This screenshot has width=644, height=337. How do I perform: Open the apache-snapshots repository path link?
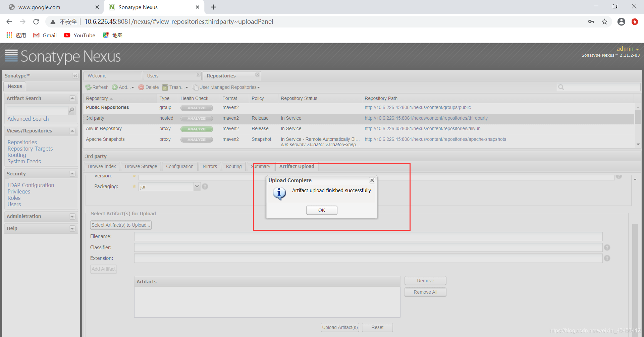[x=435, y=139]
